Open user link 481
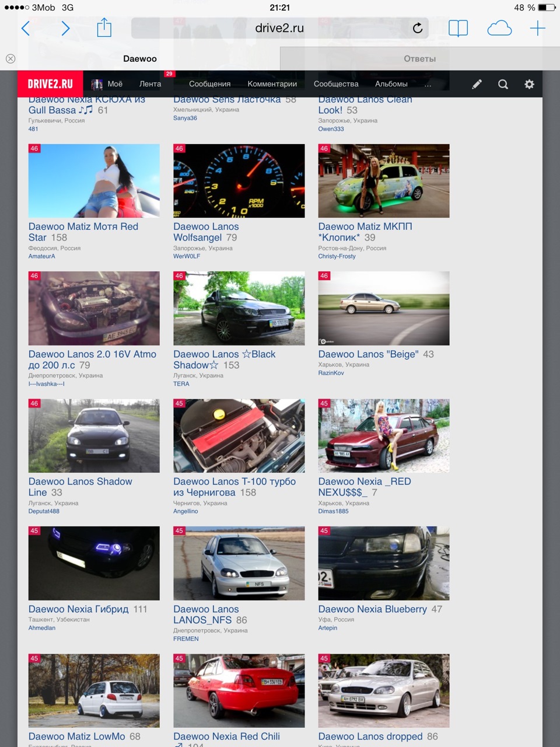 (x=33, y=129)
